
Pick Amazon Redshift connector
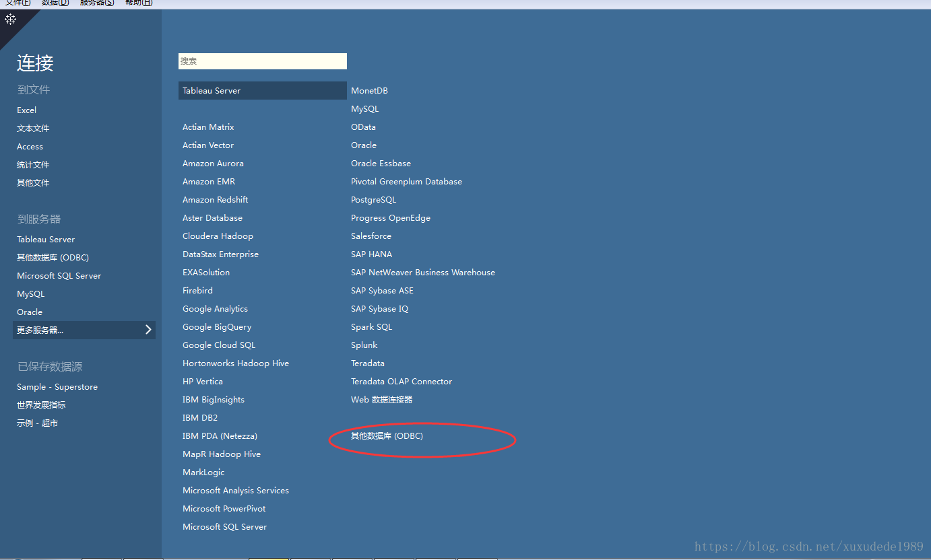(215, 200)
